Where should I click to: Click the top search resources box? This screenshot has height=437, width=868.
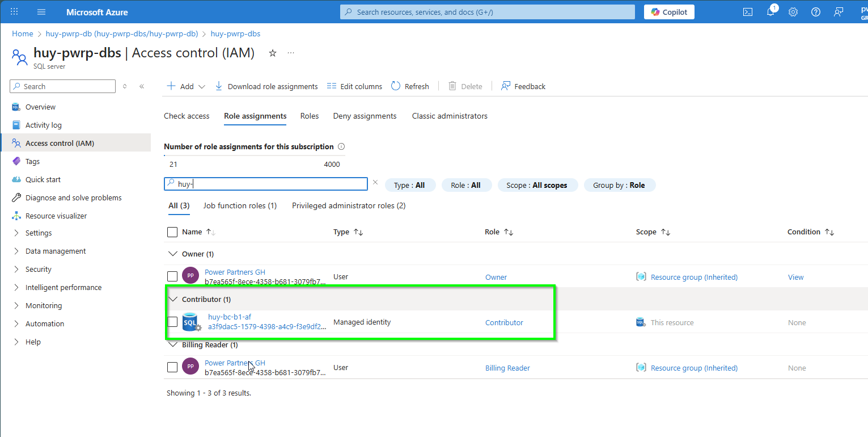tap(488, 12)
